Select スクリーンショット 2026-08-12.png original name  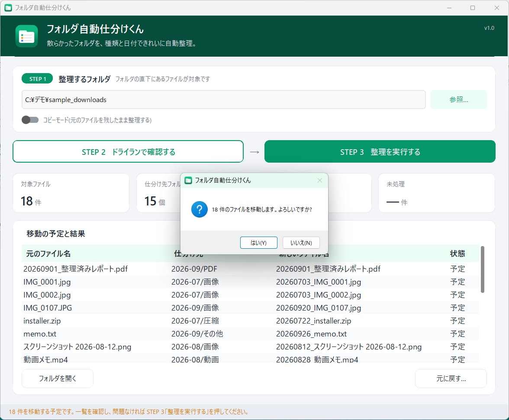click(77, 347)
